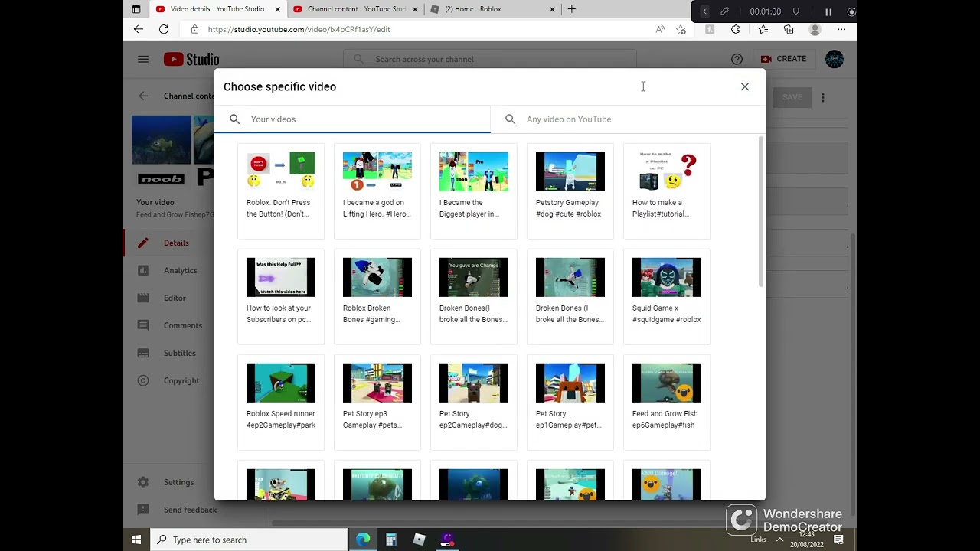Select the Roblox Don't Press the Button thumbnail
980x551 pixels.
tap(281, 171)
